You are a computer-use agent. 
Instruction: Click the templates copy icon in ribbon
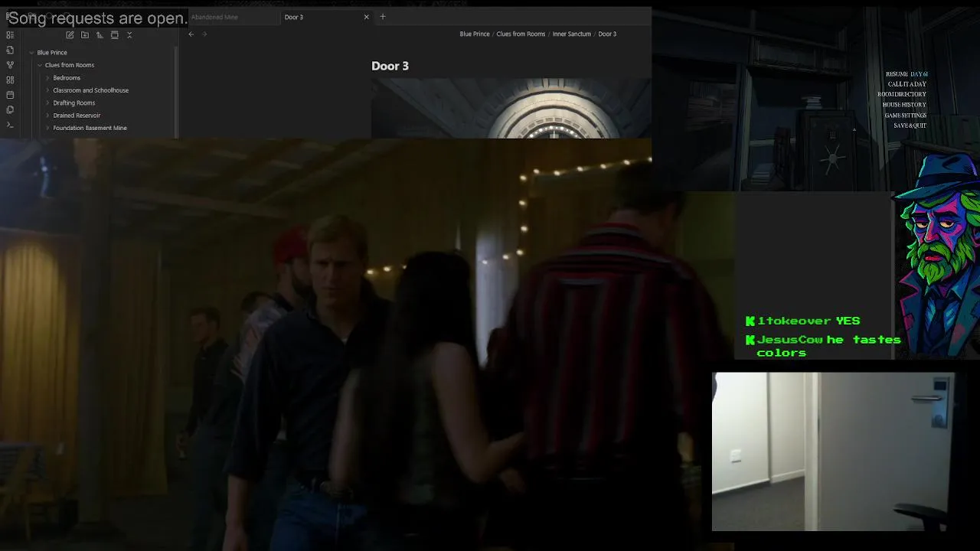[10, 109]
